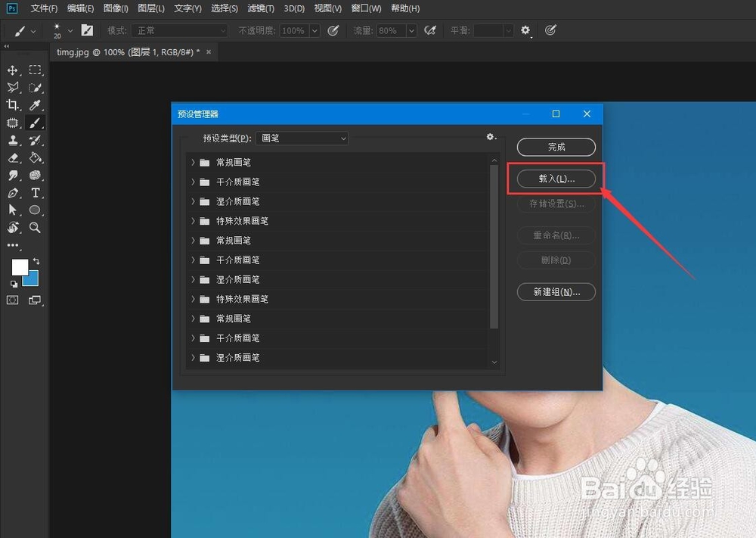Click the 流量 80% input field

391,31
